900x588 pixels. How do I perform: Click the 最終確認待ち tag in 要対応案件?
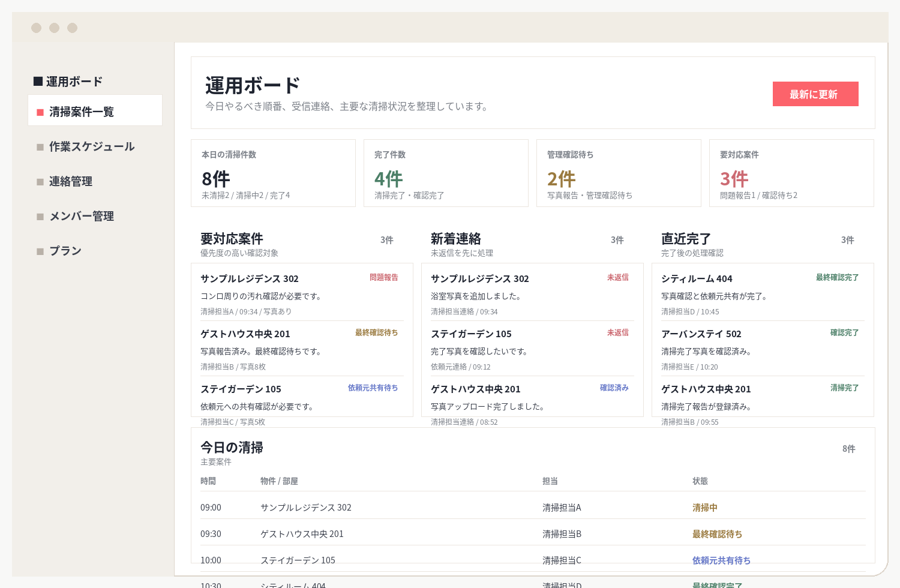pyautogui.click(x=376, y=332)
